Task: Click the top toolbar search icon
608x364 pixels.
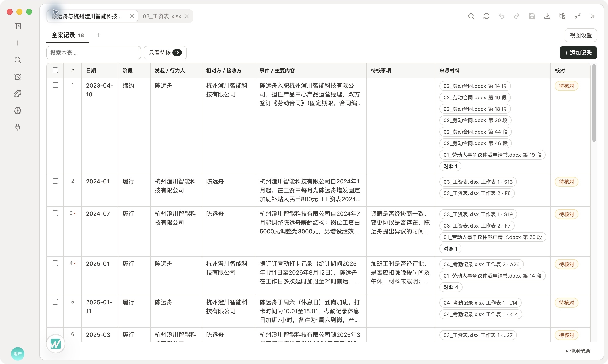Action: [x=471, y=16]
